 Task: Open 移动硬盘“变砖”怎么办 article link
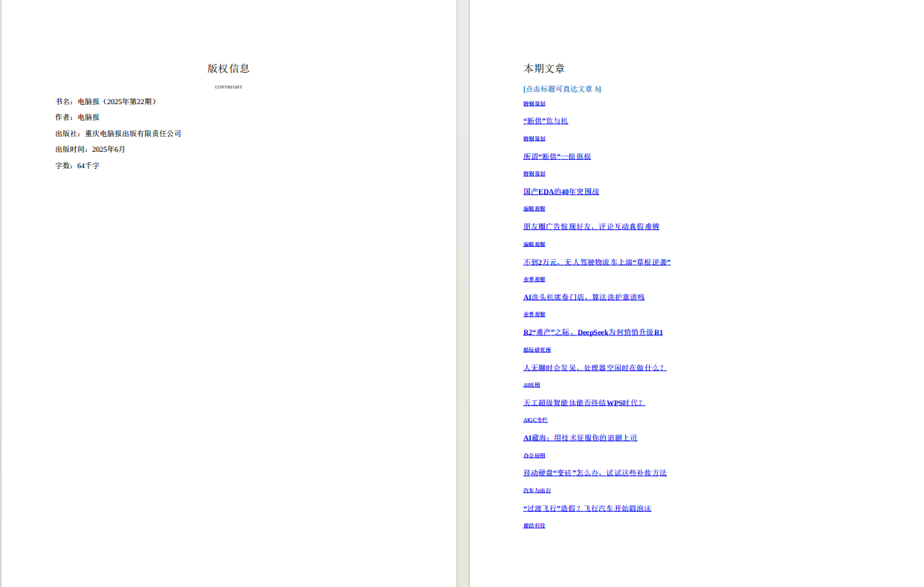click(x=595, y=472)
